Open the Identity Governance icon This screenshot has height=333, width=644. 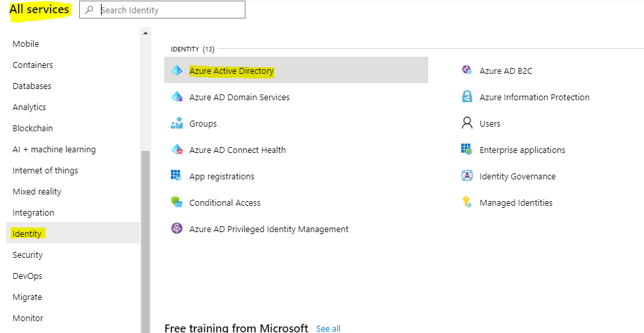[467, 176]
